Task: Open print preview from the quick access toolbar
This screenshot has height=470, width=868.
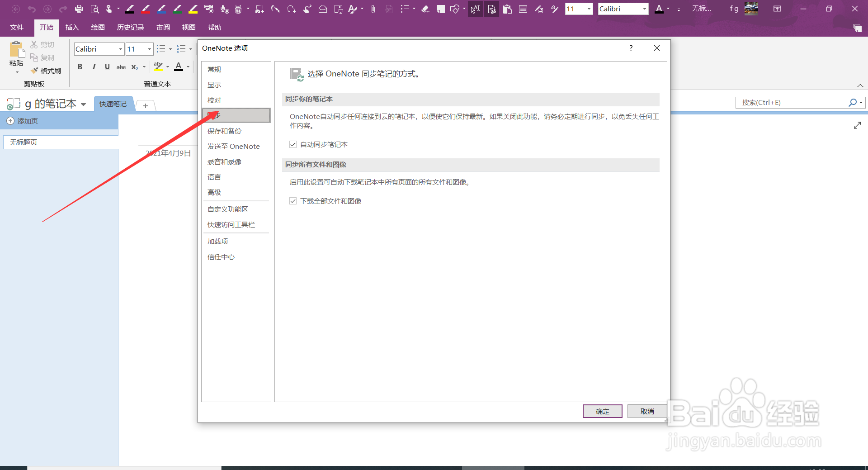Action: (95, 9)
